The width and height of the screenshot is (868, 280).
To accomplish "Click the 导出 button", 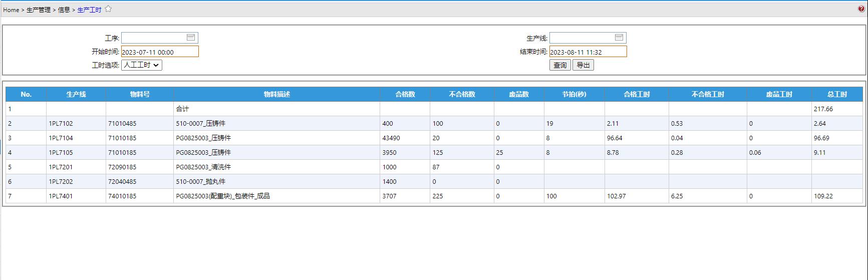I will 583,65.
